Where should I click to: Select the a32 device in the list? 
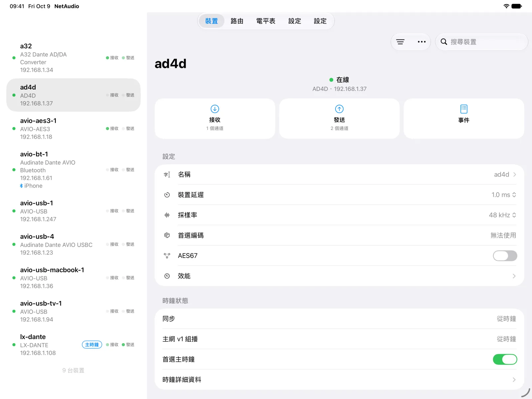[x=73, y=58]
